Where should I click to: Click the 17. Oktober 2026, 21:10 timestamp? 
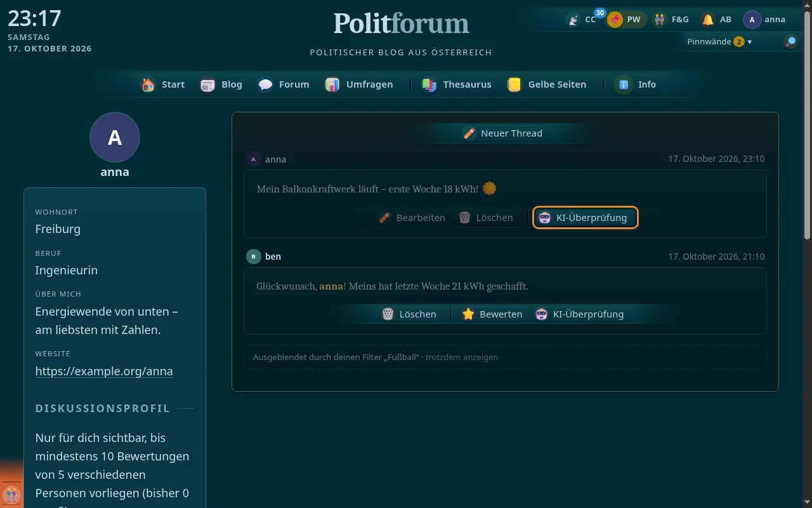click(716, 257)
